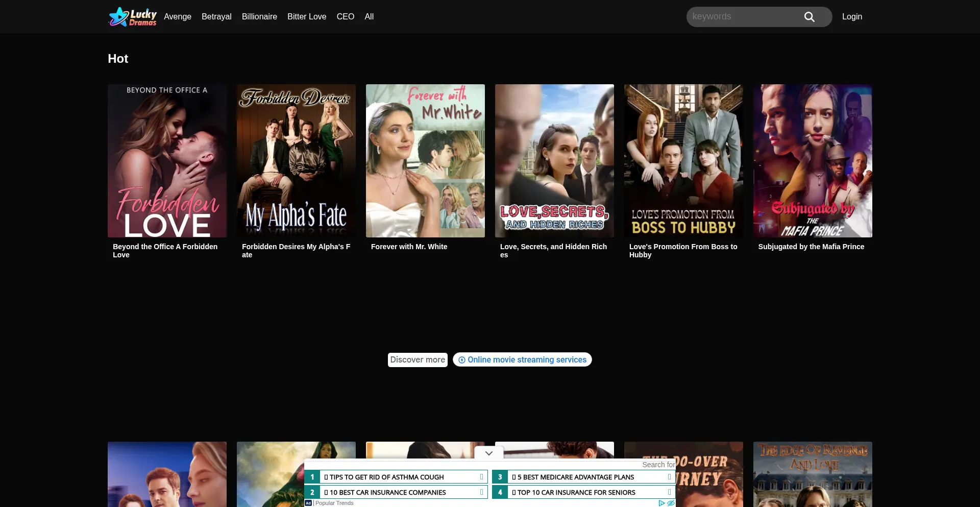
Task: Open the Subjugated by the Mafia Prince poster
Action: (812, 161)
